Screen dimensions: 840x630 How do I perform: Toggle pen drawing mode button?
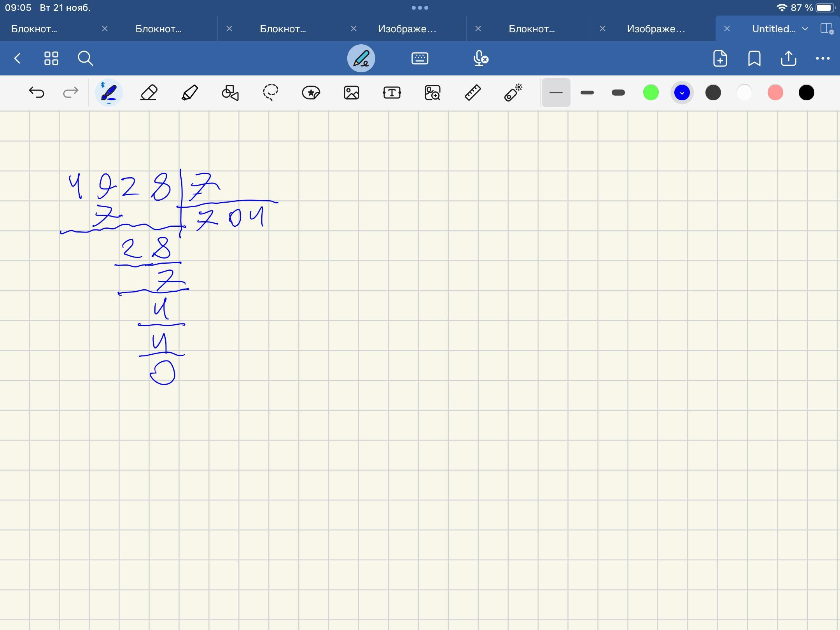(x=361, y=59)
